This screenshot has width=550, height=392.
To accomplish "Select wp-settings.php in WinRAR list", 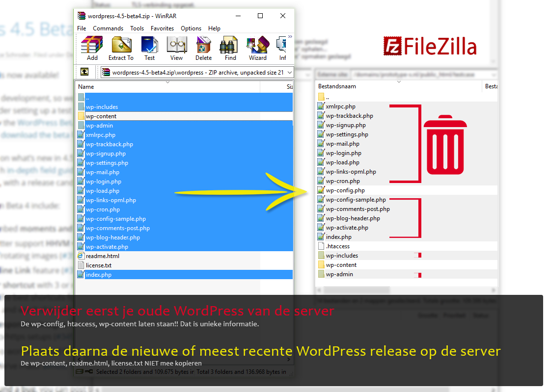I will point(185,163).
